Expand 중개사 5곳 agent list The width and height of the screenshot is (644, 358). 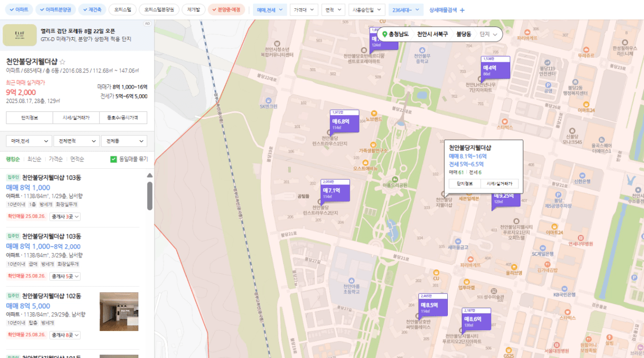pos(65,276)
